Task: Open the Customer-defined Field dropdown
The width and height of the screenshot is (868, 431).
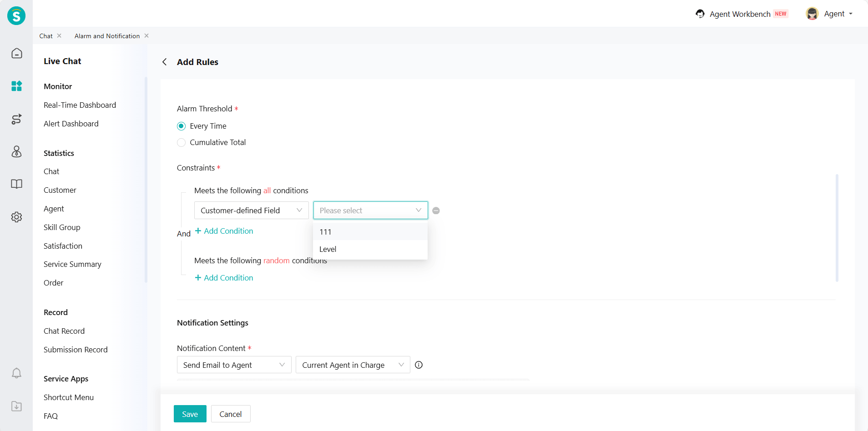Action: click(x=251, y=210)
